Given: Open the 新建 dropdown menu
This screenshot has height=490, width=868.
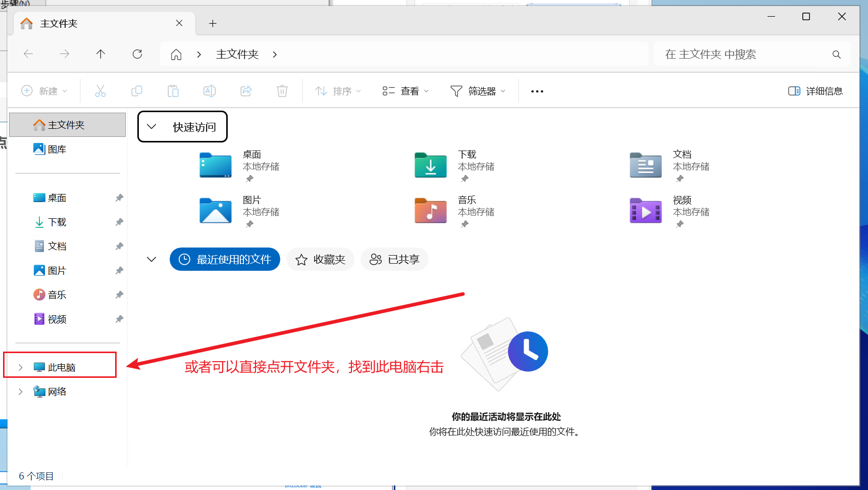Looking at the screenshot, I should (x=44, y=91).
